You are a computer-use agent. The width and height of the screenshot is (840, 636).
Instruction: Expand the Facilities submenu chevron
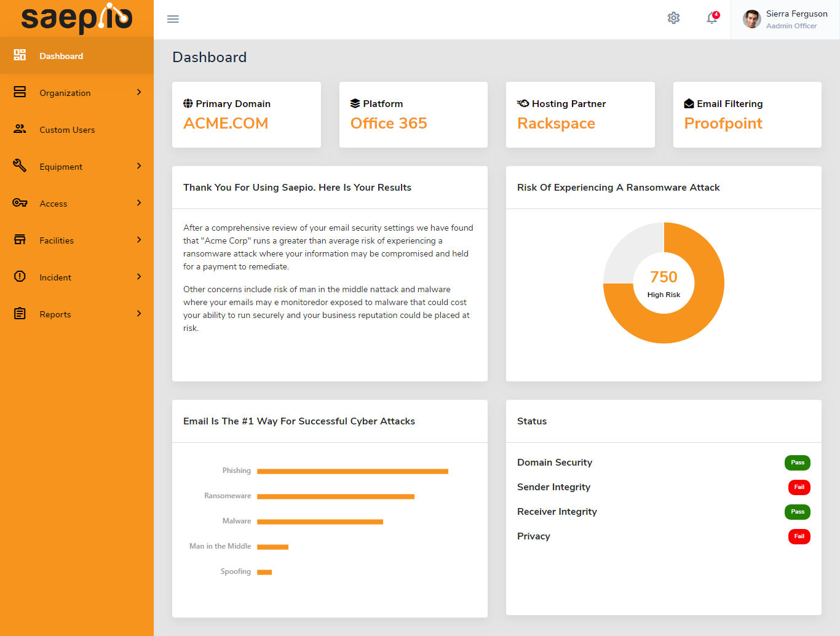(x=139, y=240)
